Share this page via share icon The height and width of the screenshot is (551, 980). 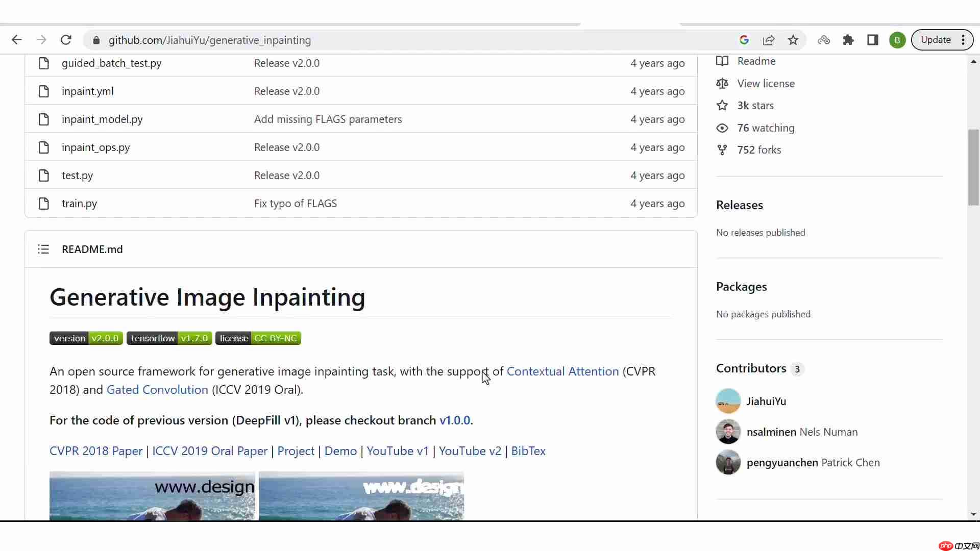(769, 40)
